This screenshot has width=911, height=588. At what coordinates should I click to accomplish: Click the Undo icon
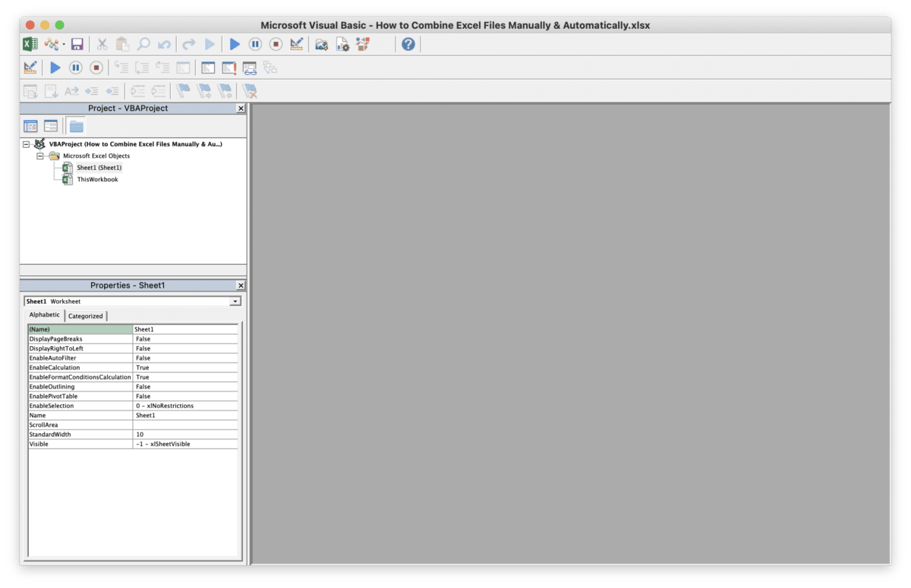[163, 44]
